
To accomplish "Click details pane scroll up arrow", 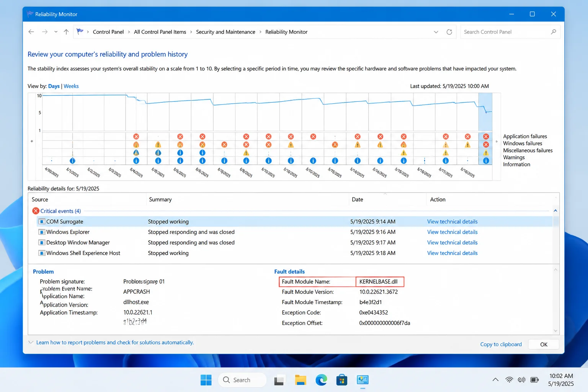I will pyautogui.click(x=555, y=270).
